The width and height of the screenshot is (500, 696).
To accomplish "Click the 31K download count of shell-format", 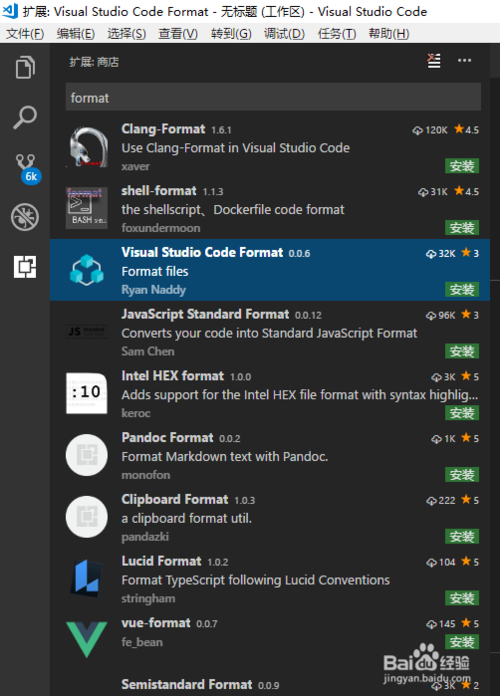I will [433, 191].
